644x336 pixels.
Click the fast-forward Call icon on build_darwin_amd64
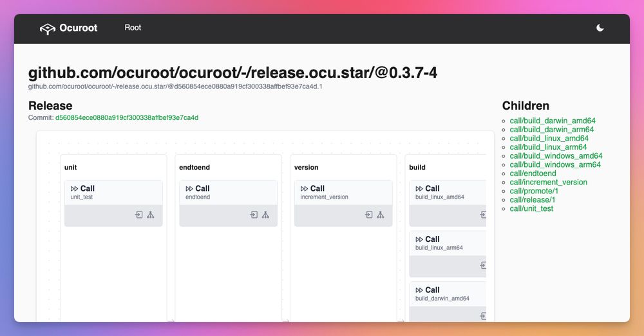pyautogui.click(x=419, y=290)
